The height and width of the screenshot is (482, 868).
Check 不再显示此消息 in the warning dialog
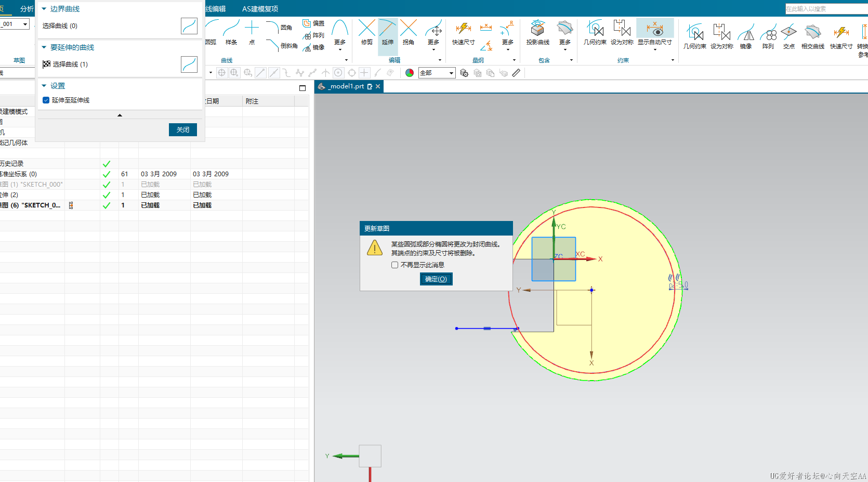pyautogui.click(x=395, y=265)
